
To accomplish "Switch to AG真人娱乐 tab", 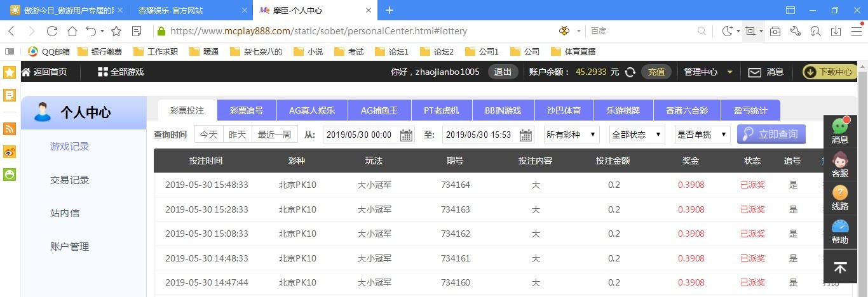I will click(x=312, y=110).
